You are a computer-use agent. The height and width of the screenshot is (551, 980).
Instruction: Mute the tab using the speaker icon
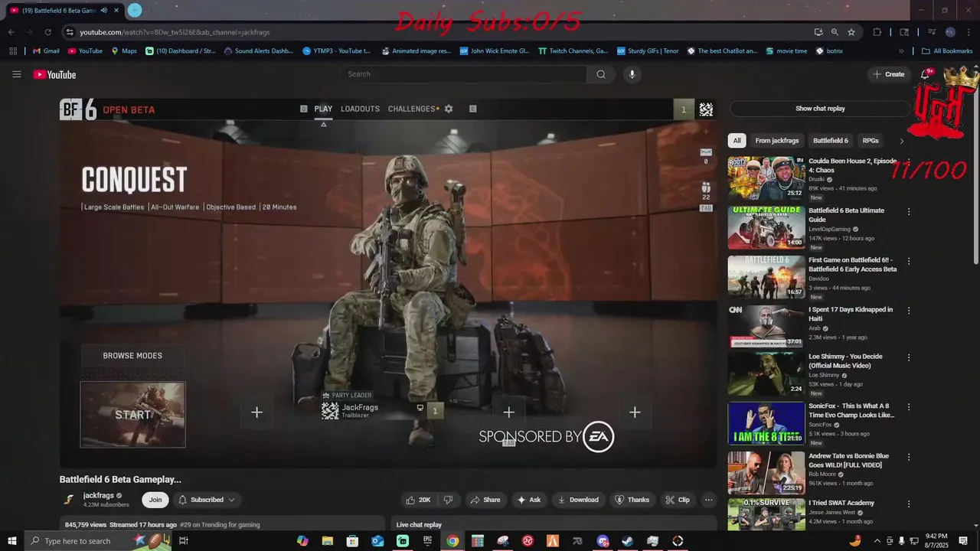pos(104,11)
